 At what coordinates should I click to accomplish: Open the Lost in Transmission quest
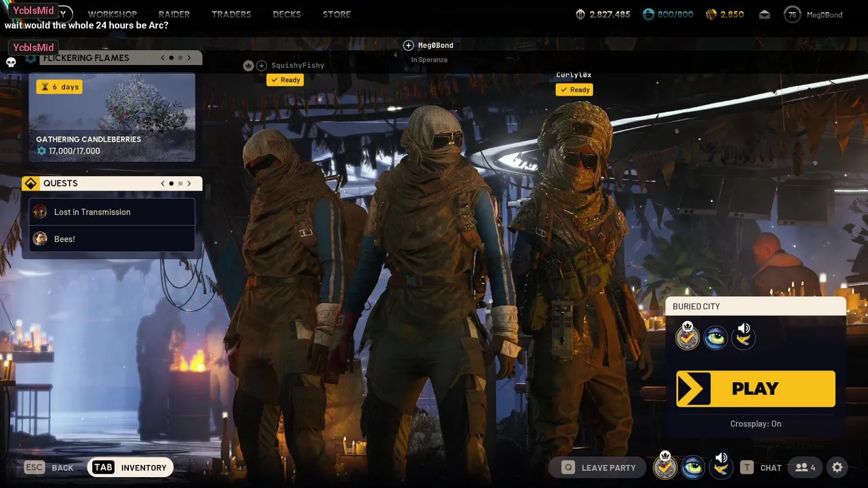[112, 211]
